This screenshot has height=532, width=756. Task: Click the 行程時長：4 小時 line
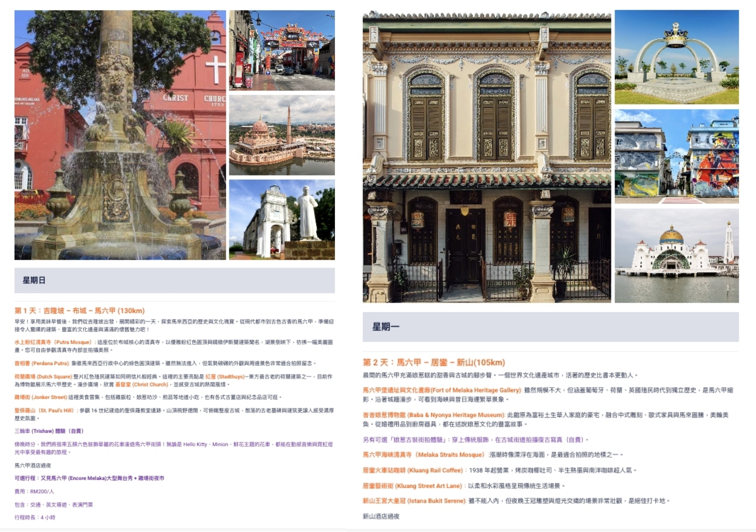coord(35,517)
